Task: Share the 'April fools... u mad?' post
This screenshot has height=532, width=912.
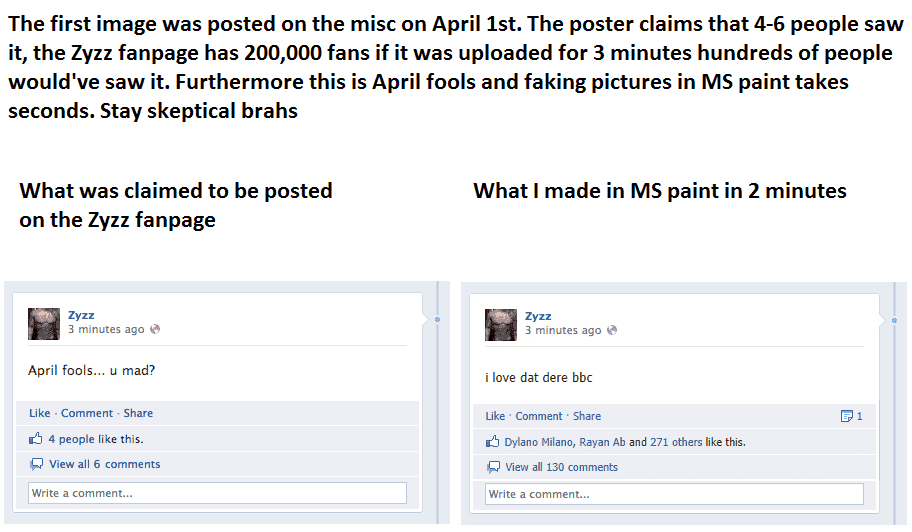Action: point(138,413)
